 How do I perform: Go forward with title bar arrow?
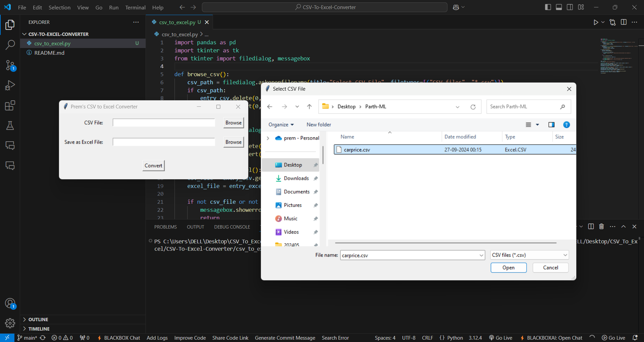click(x=193, y=7)
